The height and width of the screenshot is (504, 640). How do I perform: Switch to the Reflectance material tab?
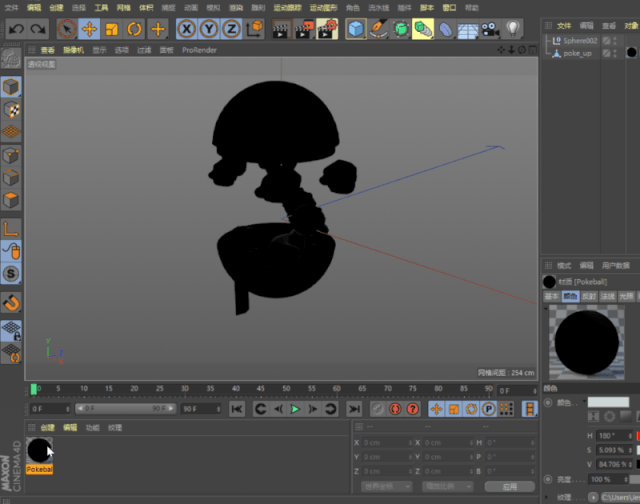(589, 296)
